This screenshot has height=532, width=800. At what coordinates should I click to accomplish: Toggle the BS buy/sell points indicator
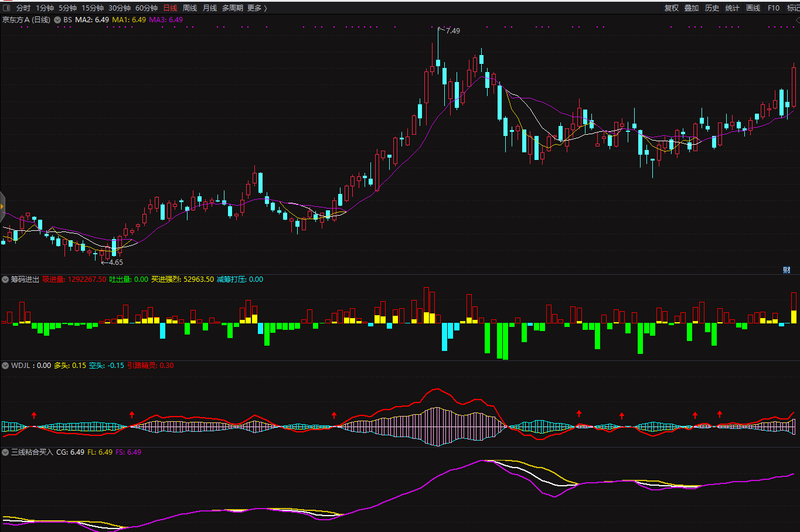(68, 20)
